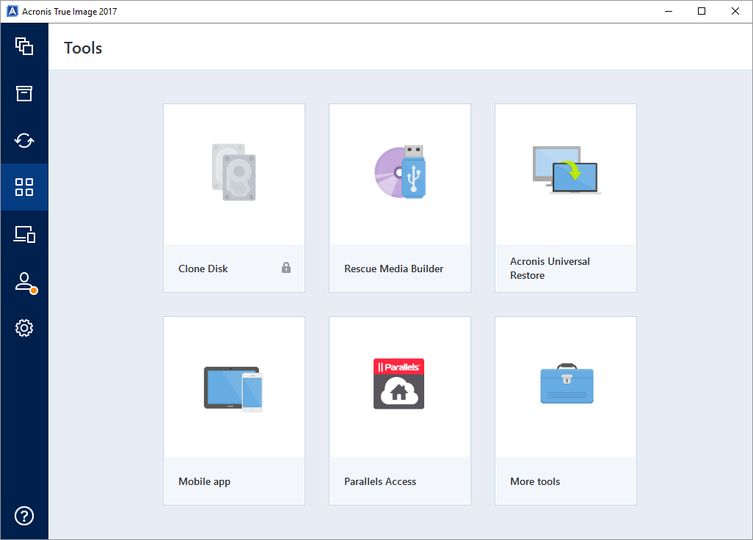
Task: Maximize the Acronis window
Action: click(x=702, y=11)
